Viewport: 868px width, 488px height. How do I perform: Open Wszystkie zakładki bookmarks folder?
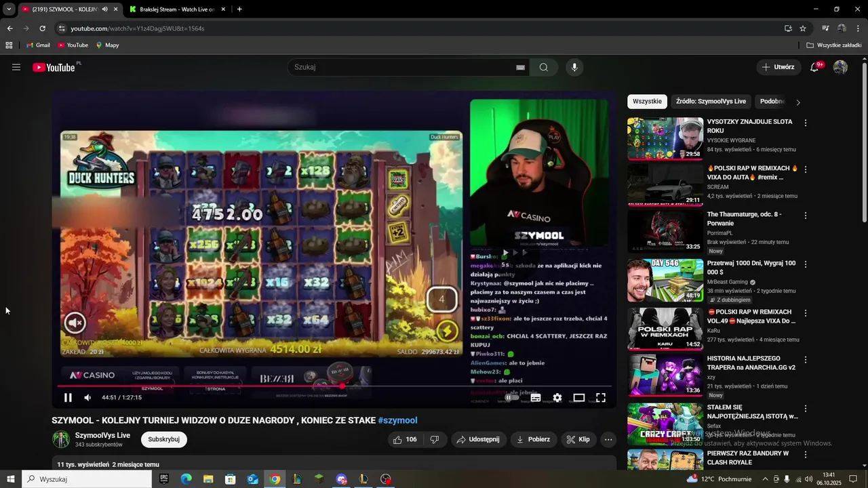tap(834, 45)
